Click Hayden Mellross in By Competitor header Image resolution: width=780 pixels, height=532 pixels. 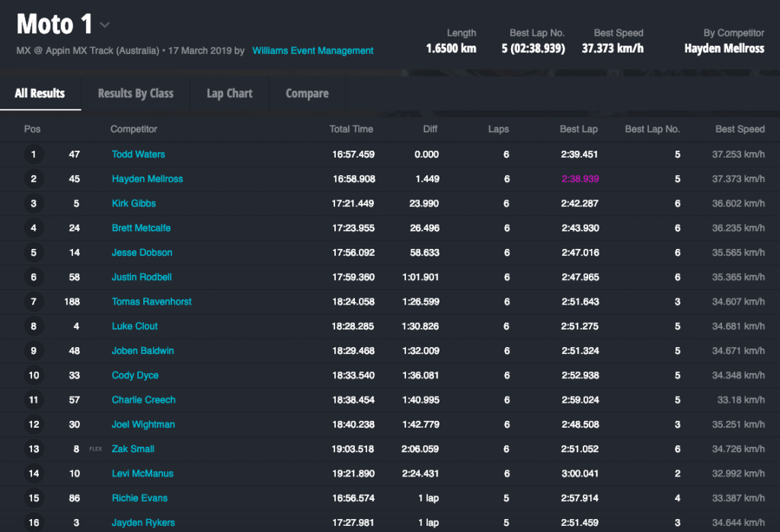724,49
